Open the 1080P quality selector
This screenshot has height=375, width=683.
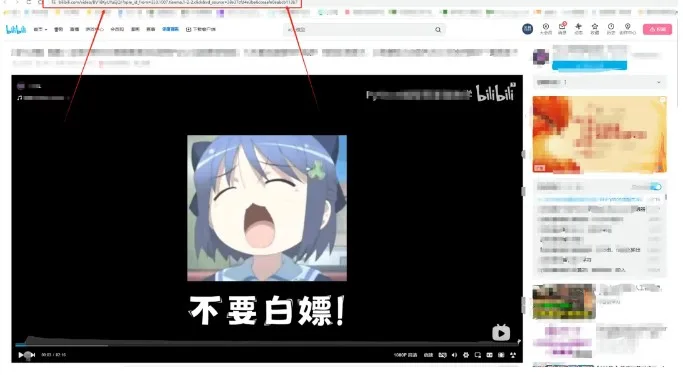pos(406,355)
